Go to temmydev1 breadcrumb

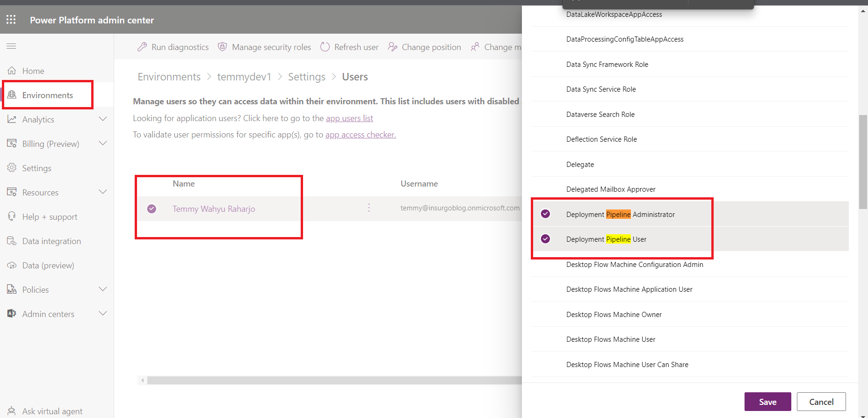[244, 77]
